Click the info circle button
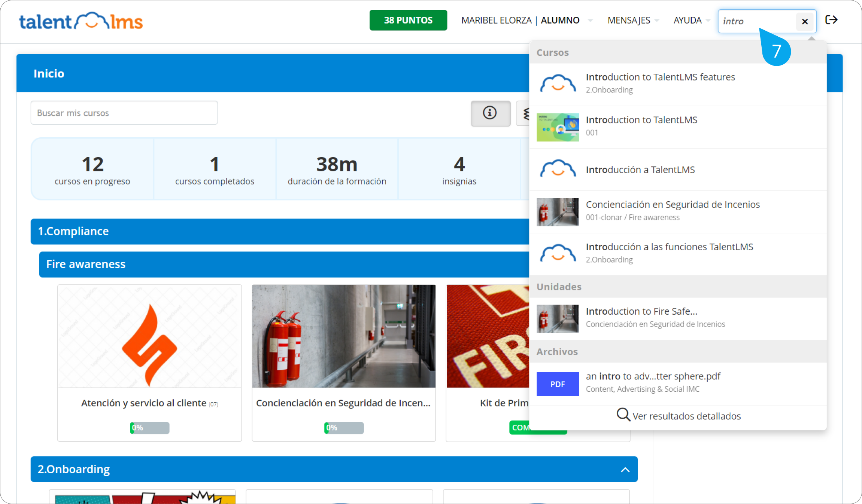 490,113
